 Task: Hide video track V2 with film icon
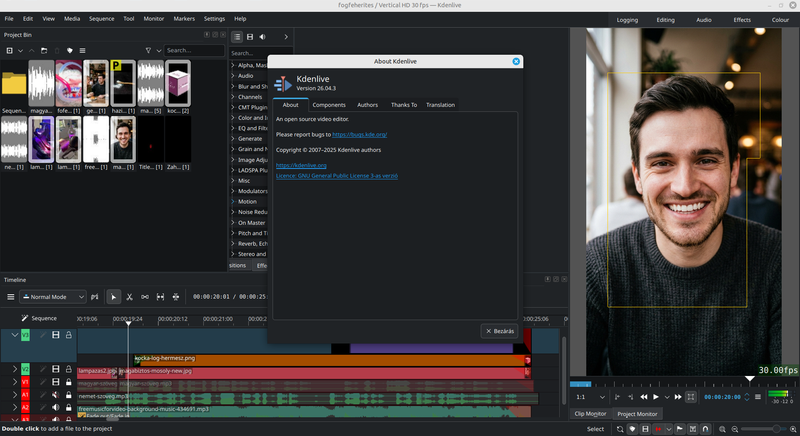tap(56, 369)
